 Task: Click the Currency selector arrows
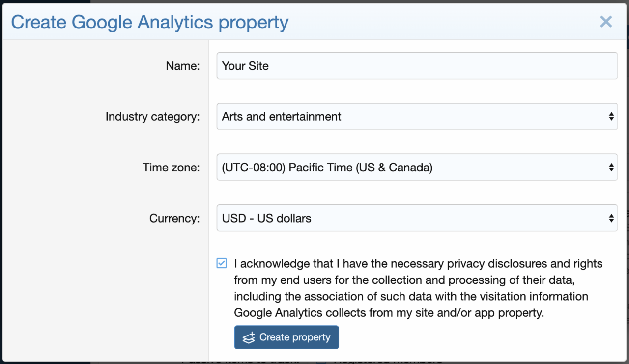pyautogui.click(x=611, y=218)
